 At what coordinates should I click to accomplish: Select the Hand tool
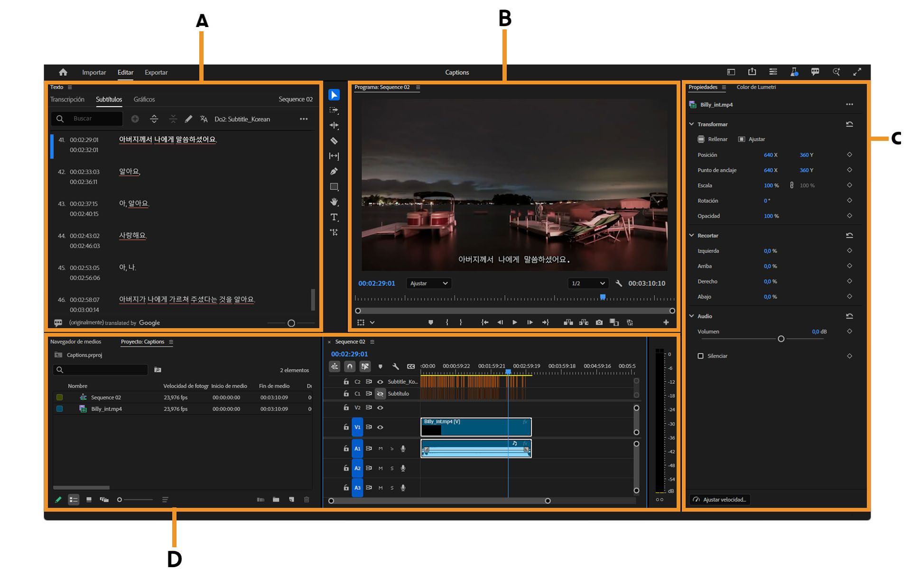[334, 202]
